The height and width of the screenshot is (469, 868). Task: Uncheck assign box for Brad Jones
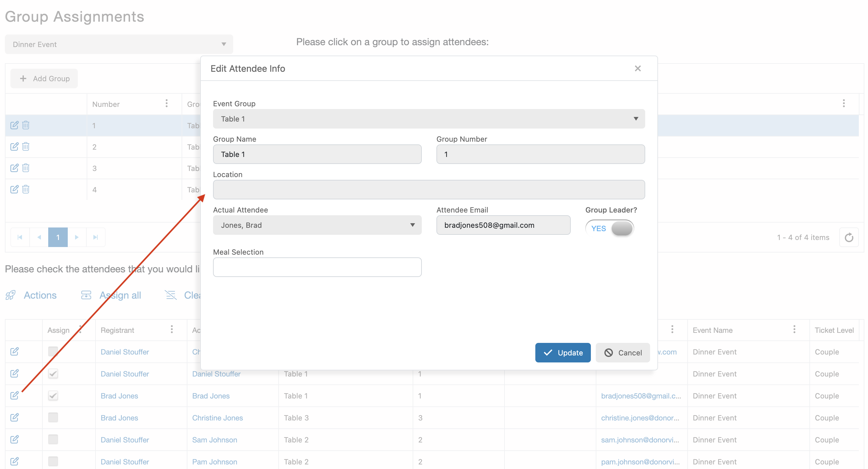click(53, 395)
